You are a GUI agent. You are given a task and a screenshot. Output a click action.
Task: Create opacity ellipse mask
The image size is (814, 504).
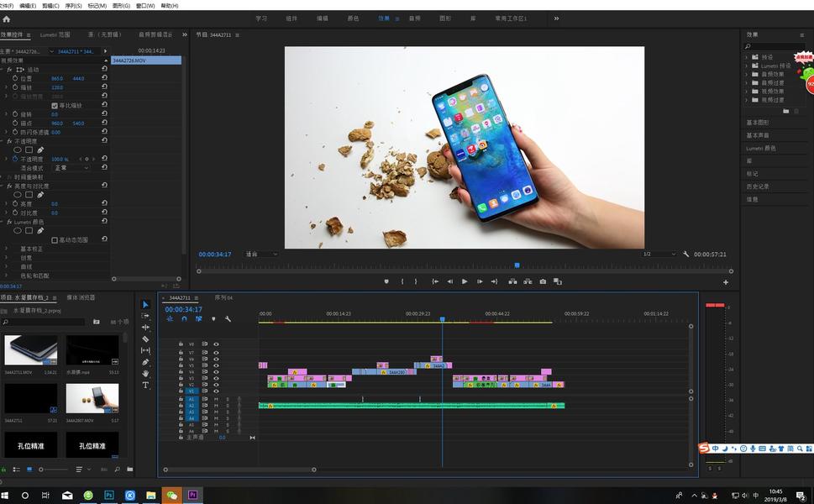coord(17,150)
